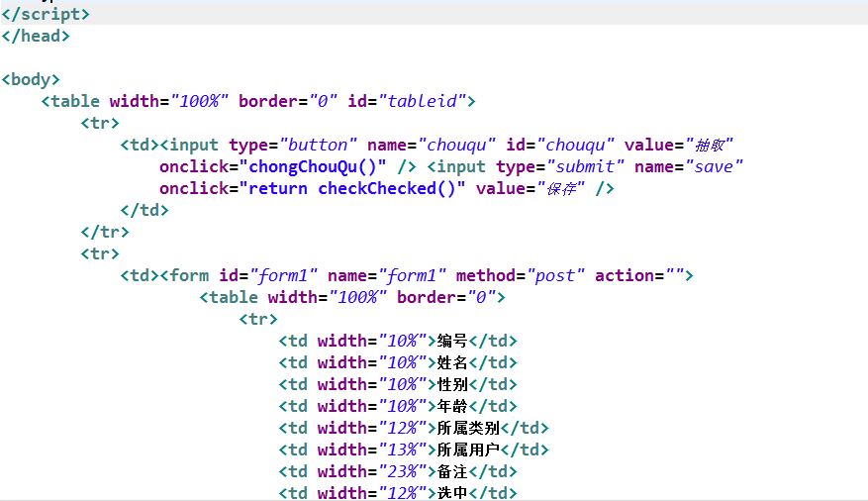Screen dimensions: 868x501
Task: Click width value "13%"
Action: pos(403,450)
